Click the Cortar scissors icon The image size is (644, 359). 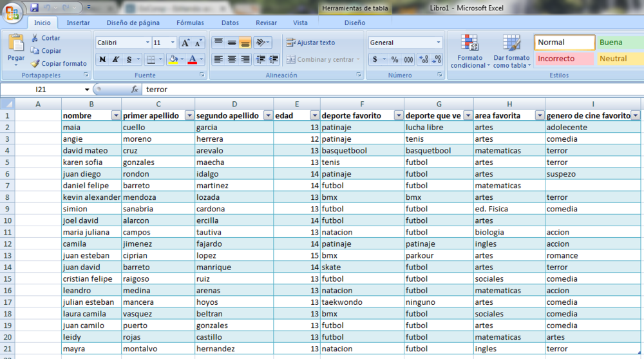pos(35,38)
